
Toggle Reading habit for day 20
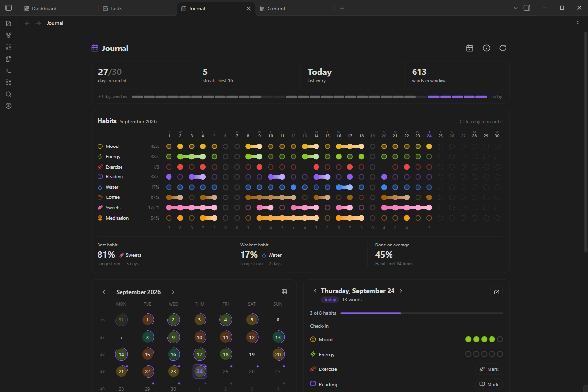point(384,177)
